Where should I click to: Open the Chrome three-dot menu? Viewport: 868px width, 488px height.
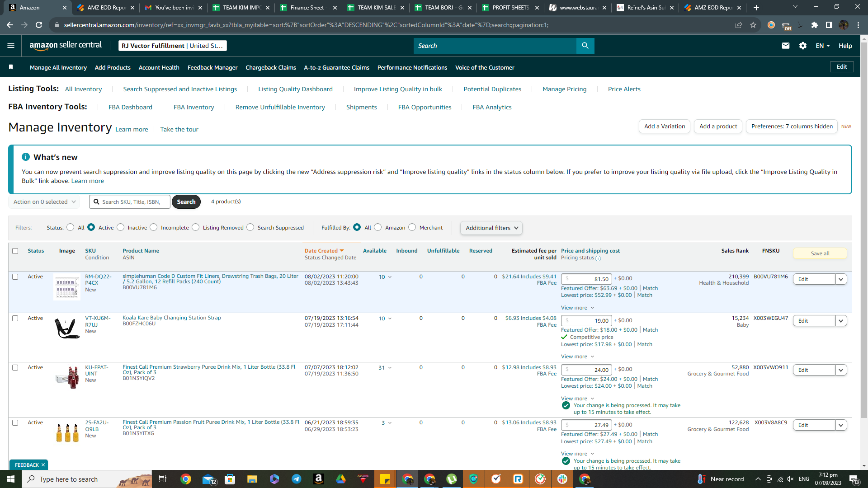pos(858,25)
